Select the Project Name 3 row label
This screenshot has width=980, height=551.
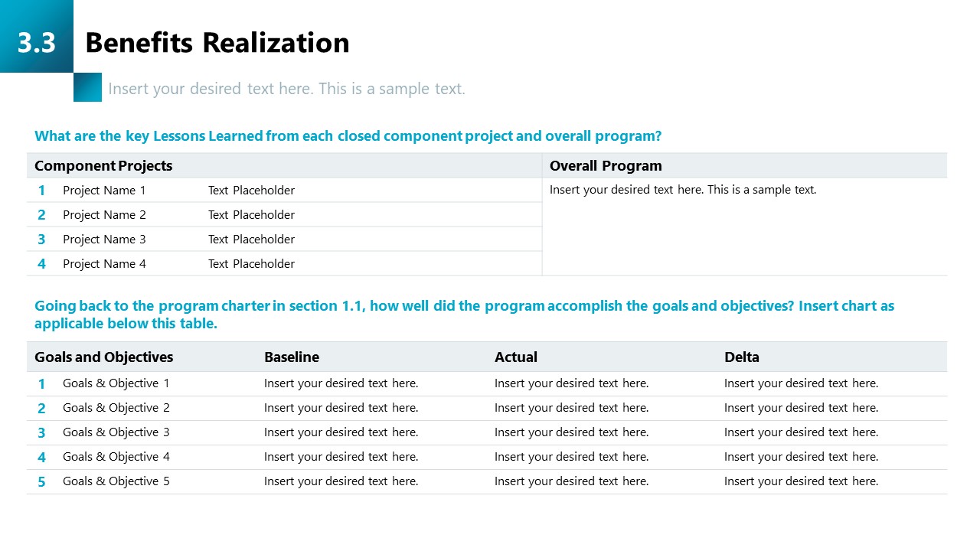104,240
